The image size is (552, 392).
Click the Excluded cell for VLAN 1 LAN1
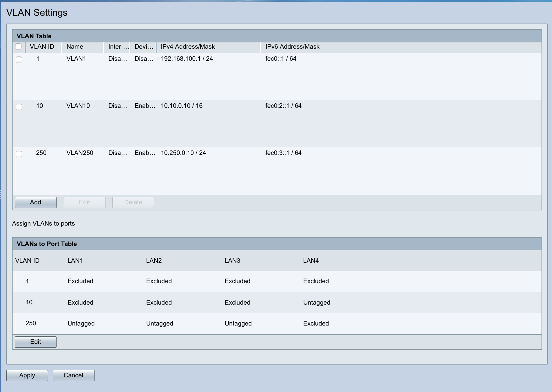coord(80,281)
